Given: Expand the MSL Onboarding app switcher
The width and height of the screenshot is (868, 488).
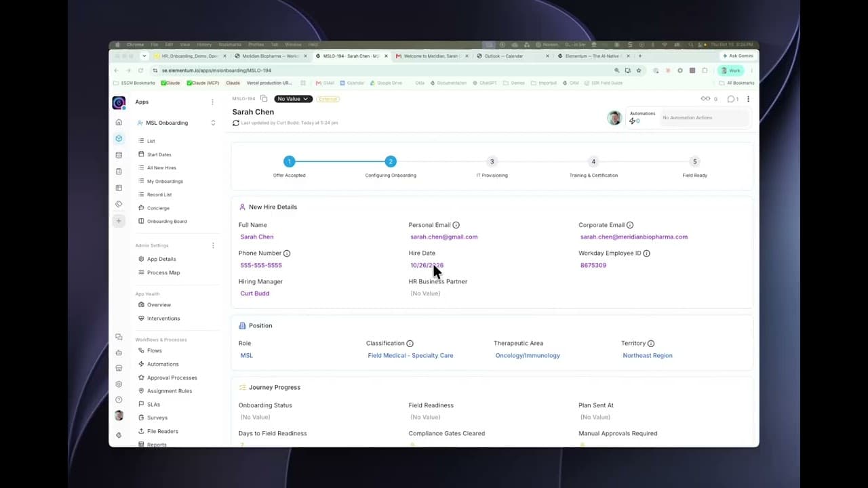Looking at the screenshot, I should pos(213,123).
